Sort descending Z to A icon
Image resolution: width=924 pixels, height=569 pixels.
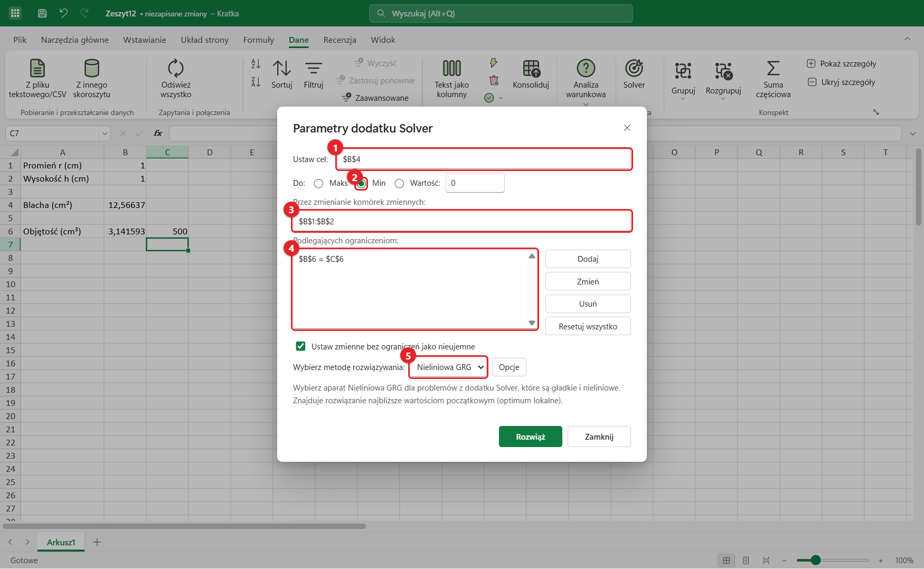tap(256, 82)
